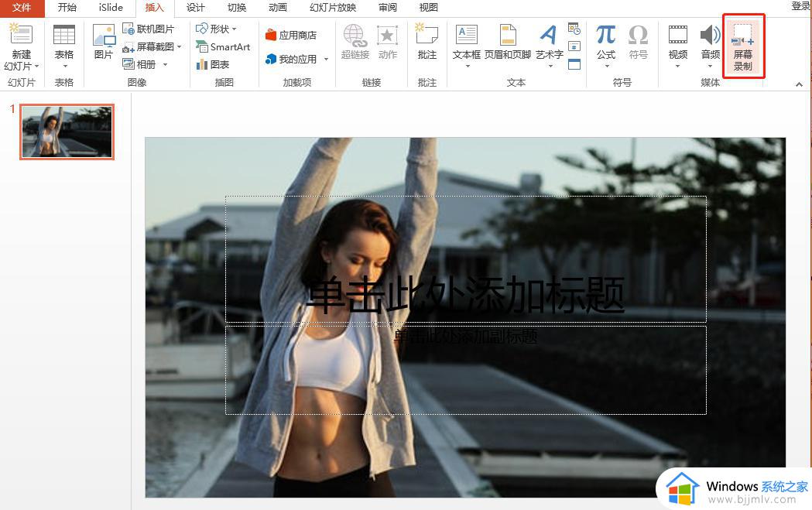This screenshot has height=510, width=812.
Task: Switch to the 动画 animations tab
Action: [278, 8]
